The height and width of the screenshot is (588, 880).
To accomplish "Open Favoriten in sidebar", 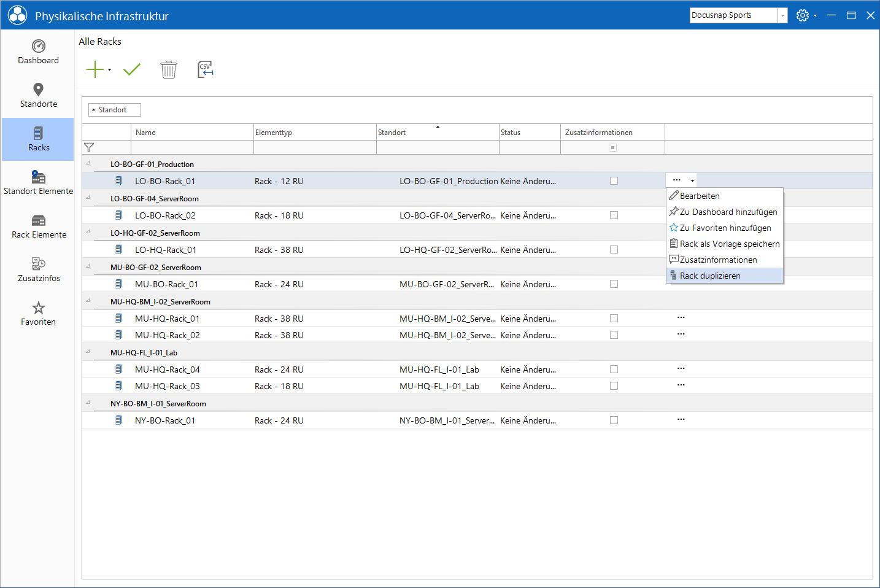I will [38, 314].
